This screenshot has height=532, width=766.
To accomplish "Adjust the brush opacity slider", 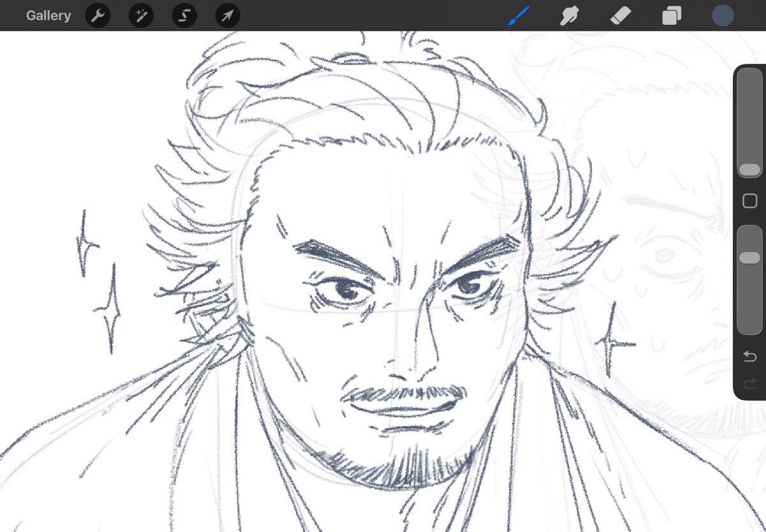I will (749, 279).
